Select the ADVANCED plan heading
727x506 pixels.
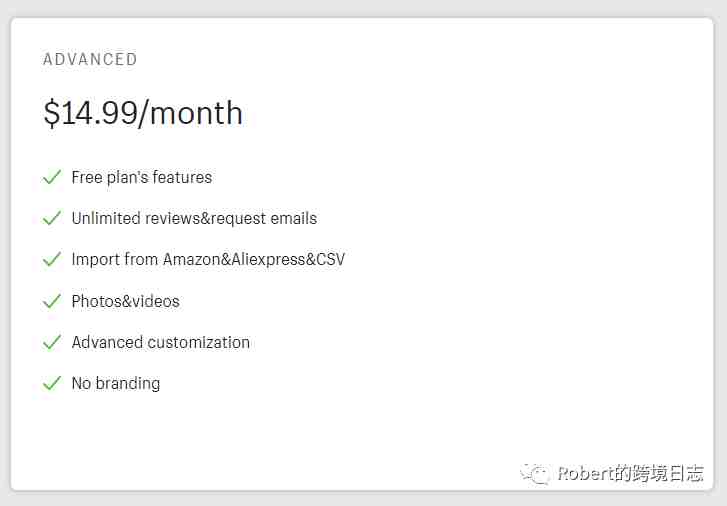90,59
